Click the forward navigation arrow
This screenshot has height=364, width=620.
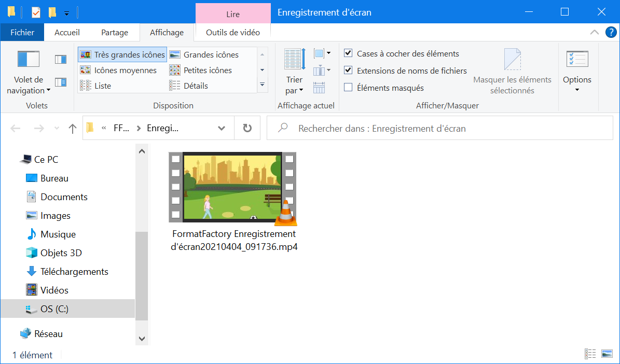pyautogui.click(x=39, y=128)
